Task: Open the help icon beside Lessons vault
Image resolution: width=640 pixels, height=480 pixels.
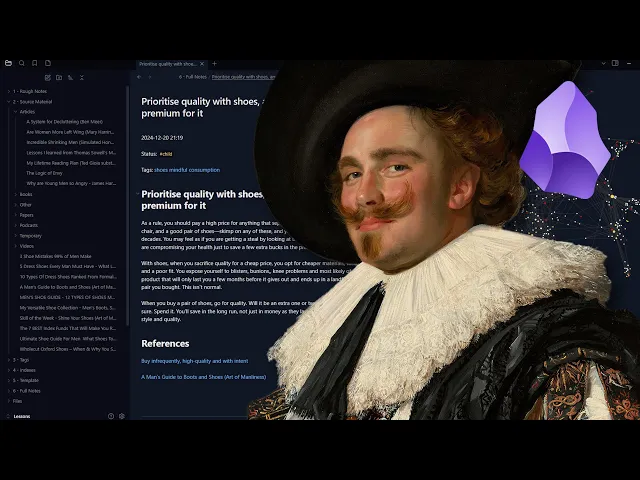Action: pyautogui.click(x=111, y=416)
